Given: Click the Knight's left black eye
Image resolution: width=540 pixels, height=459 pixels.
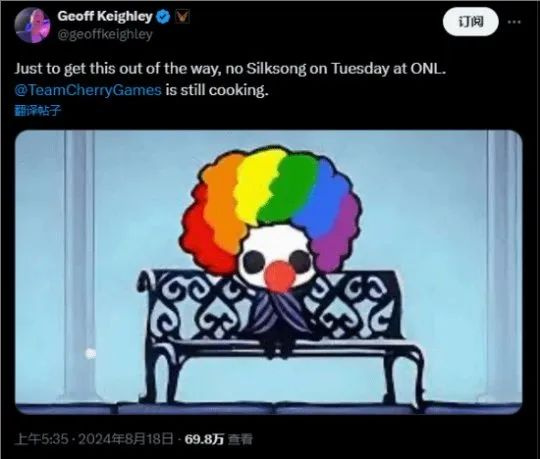Looking at the screenshot, I should [x=253, y=262].
